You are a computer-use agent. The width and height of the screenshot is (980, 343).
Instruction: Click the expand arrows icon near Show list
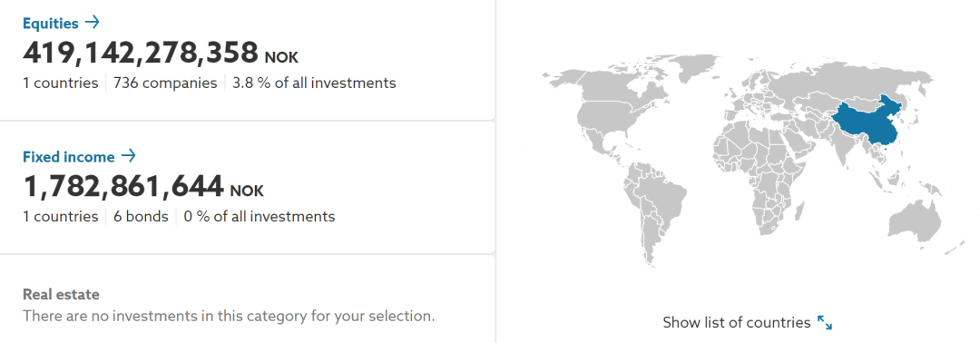pyautogui.click(x=825, y=323)
